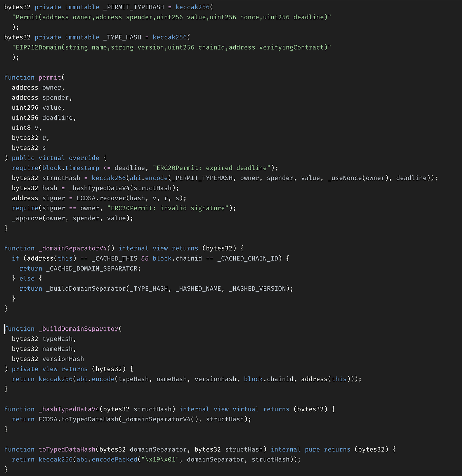Click the EIP712Domain type string literal
The image size is (462, 476).
(172, 47)
